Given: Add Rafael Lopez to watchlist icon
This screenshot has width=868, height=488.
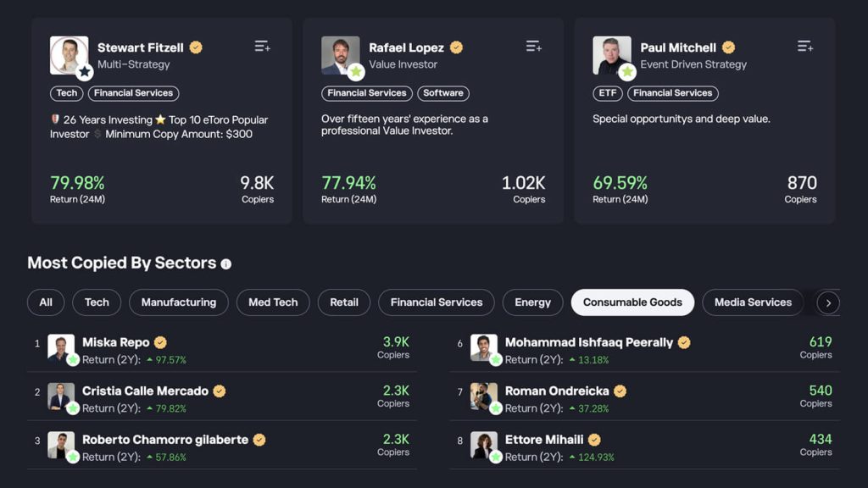Looking at the screenshot, I should pos(534,47).
